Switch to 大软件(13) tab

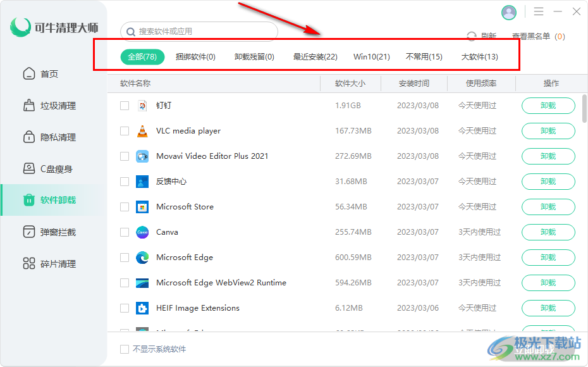480,57
